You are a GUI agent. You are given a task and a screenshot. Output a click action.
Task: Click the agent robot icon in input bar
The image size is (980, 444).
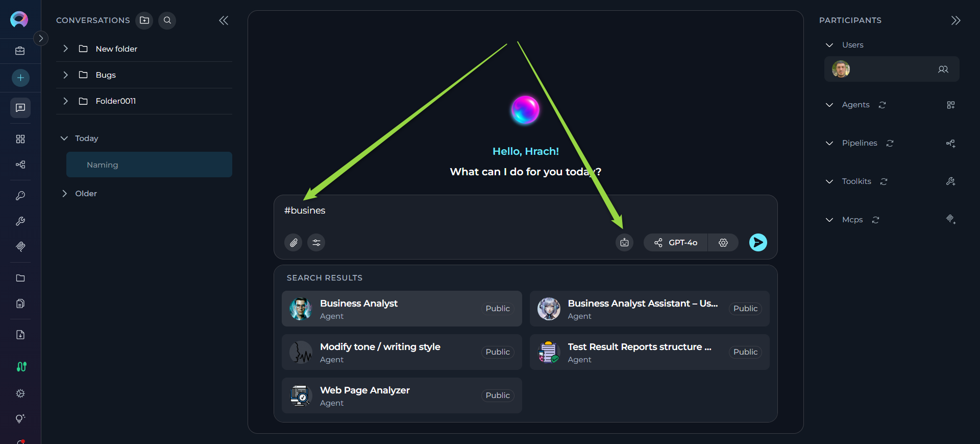click(x=624, y=243)
